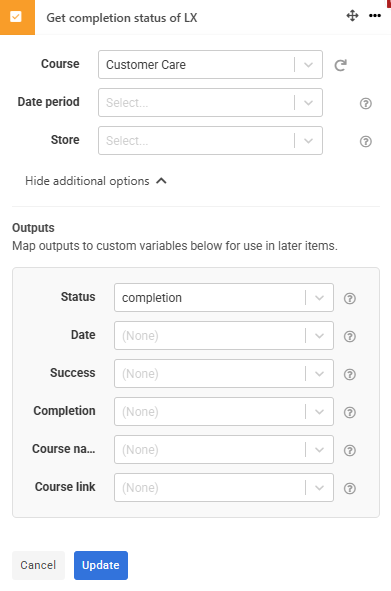Open the Success output variable dropdown
Screen dimensions: 391x591
224,374
